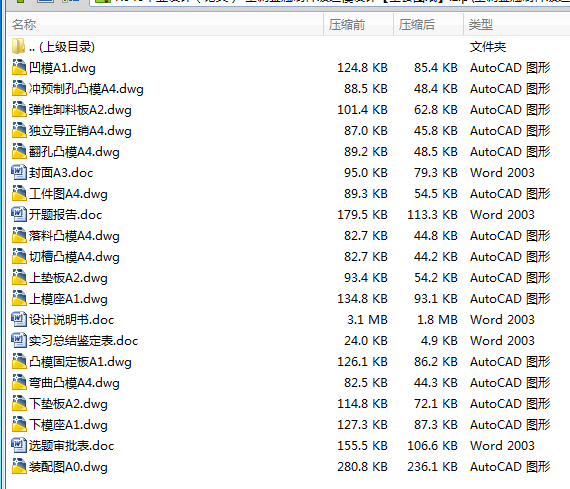Viewport: 570px width, 489px height.
Task: Select file name 开题报告.doc
Action: point(65,215)
